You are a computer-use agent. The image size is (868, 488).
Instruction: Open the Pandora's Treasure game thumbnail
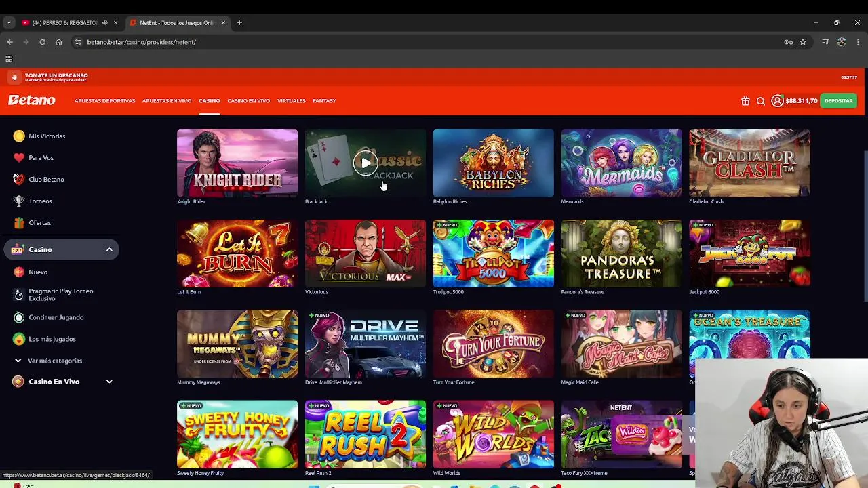(x=622, y=253)
